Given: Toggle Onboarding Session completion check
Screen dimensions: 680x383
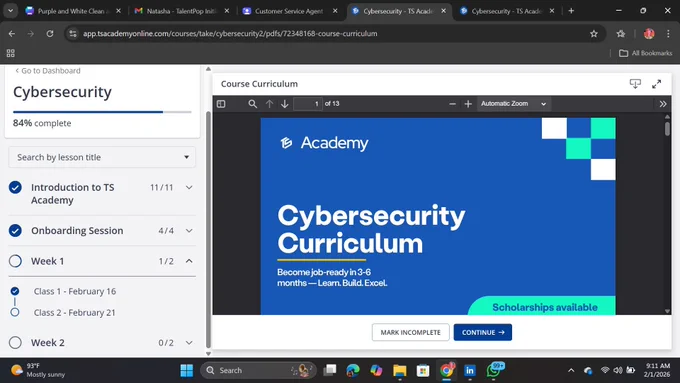Looking at the screenshot, I should 15,231.
